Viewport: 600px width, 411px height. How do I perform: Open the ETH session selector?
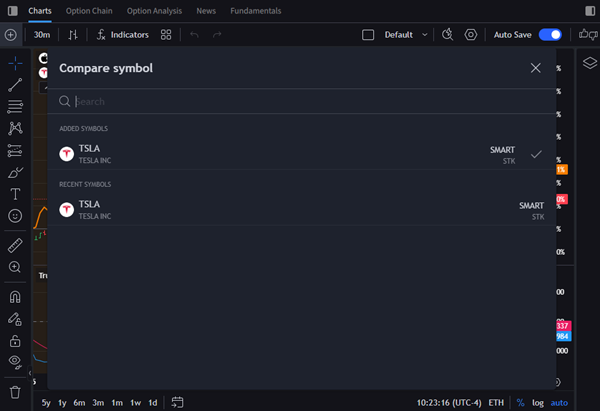pyautogui.click(x=496, y=403)
